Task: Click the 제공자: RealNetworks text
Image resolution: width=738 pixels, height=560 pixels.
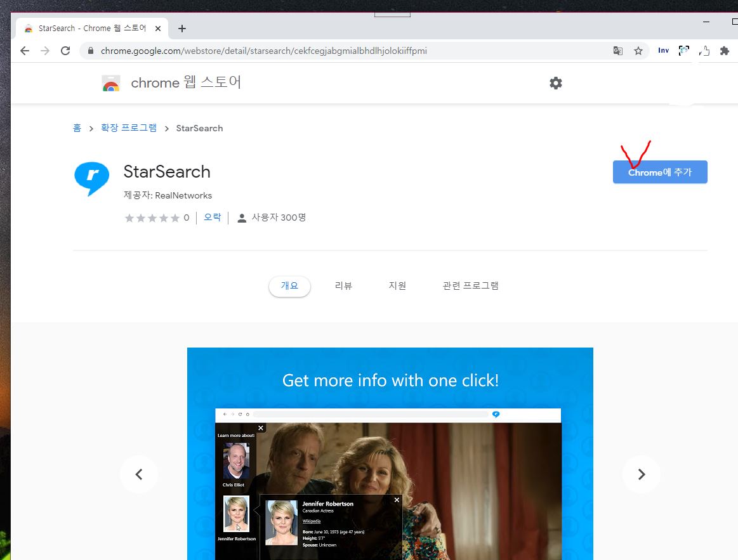Action: pyautogui.click(x=168, y=195)
